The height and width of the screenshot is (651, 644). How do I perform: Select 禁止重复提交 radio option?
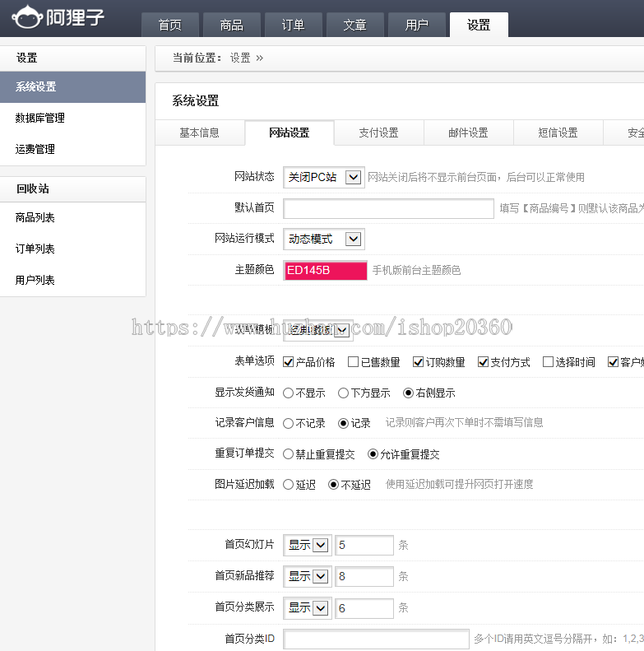289,454
